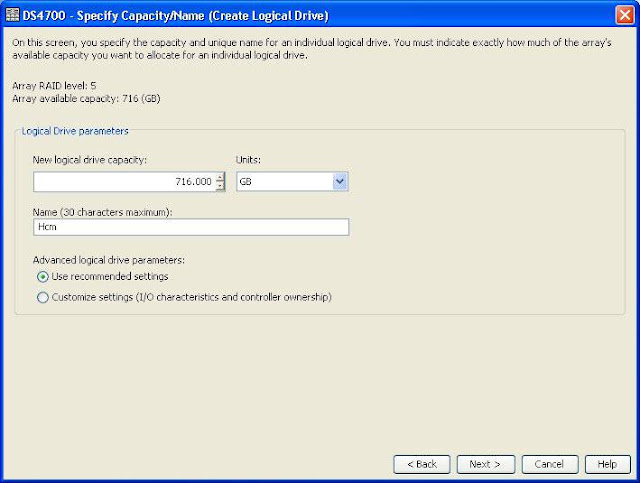This screenshot has width=640, height=483.
Task: Close the Create Logical Drive dialog
Action: pyautogui.click(x=624, y=16)
